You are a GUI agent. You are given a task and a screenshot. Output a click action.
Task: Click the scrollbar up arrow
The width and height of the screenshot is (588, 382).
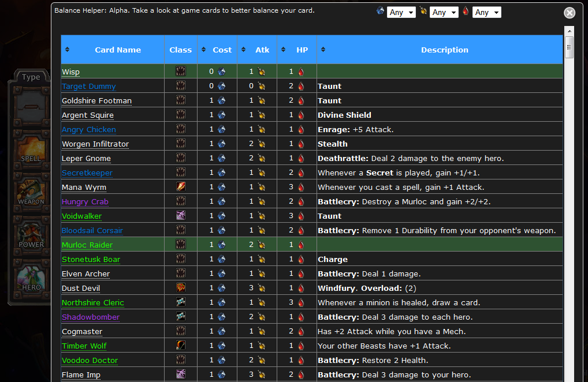(x=570, y=31)
